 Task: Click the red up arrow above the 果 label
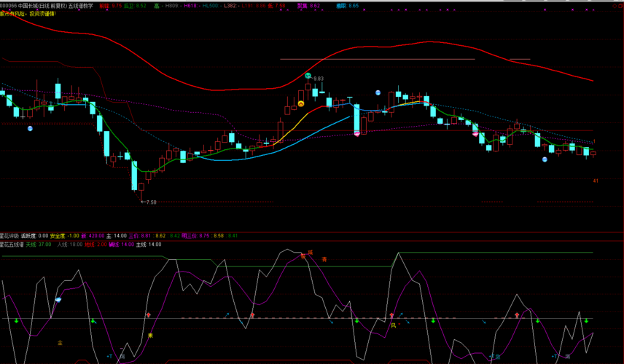coord(149,314)
